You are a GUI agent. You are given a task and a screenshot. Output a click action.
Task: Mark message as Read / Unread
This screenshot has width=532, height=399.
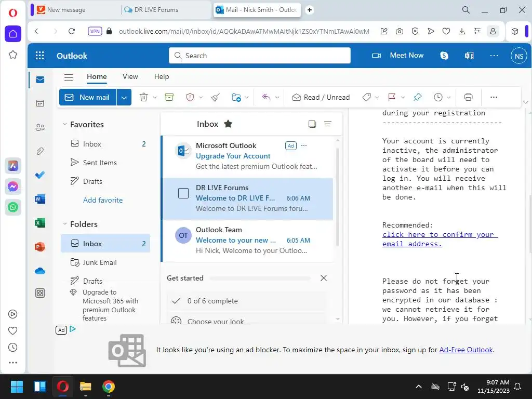tap(321, 97)
